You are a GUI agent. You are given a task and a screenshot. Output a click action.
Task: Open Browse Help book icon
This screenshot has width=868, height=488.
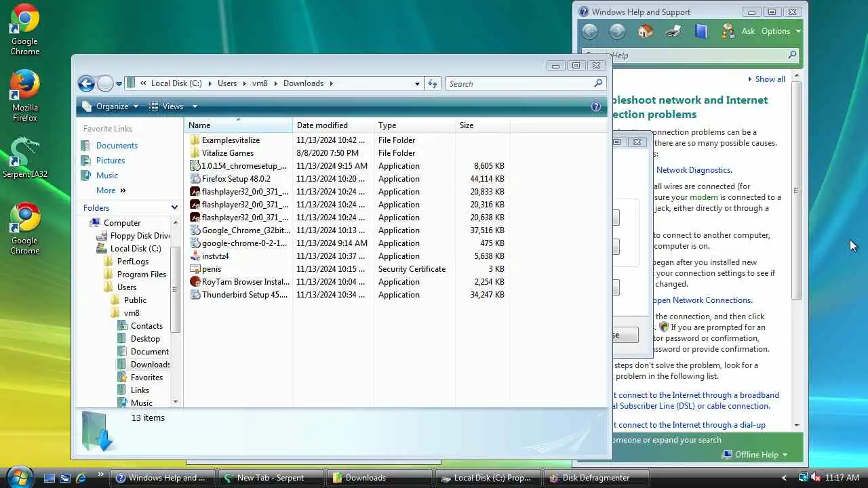701,31
